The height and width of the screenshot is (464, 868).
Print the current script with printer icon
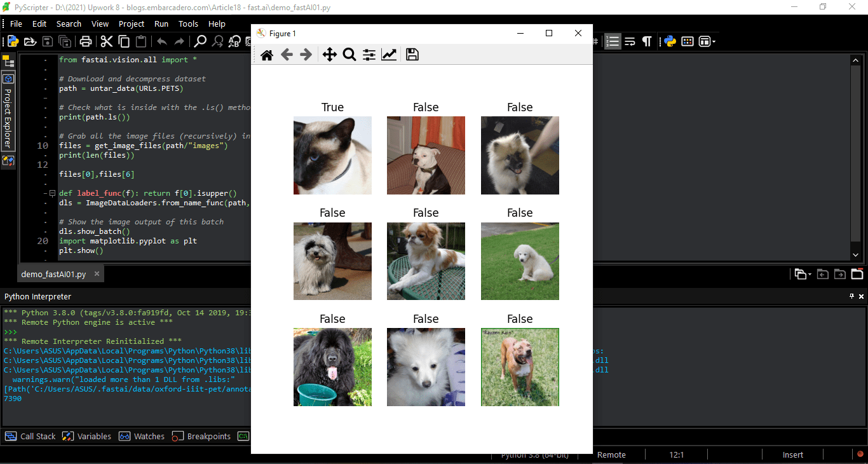pyautogui.click(x=86, y=41)
